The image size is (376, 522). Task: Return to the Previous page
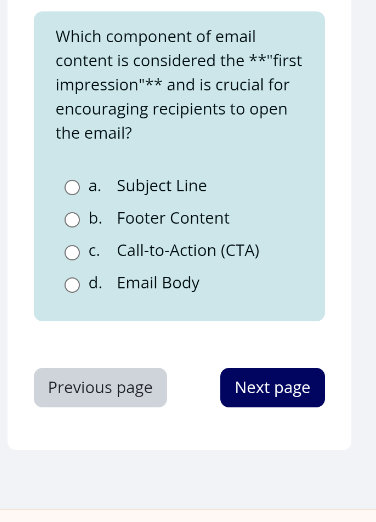click(100, 387)
